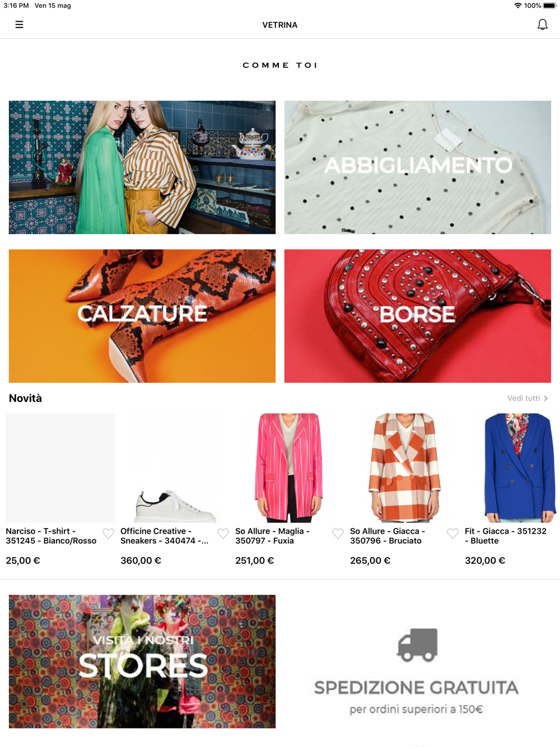Tap the Wi-Fi status icon
This screenshot has height=747, width=560.
pyautogui.click(x=517, y=6)
